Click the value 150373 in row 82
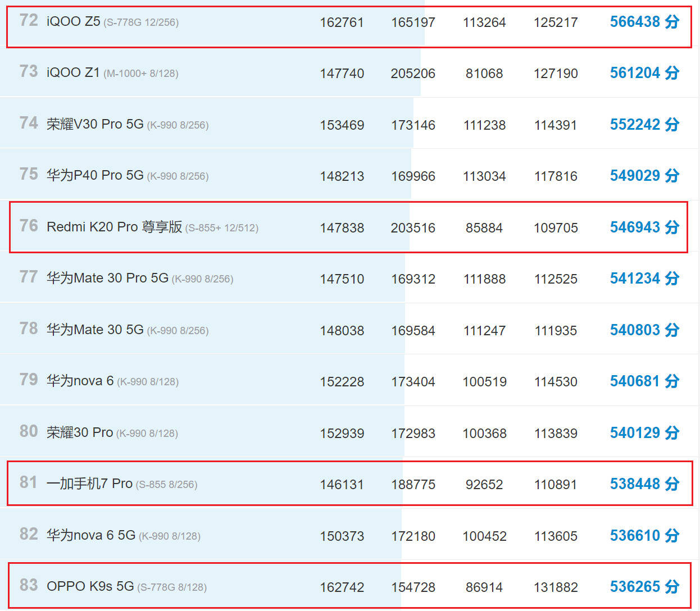The image size is (700, 611). 342,536
